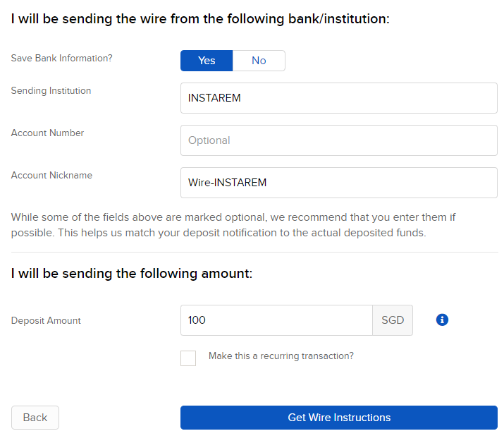The width and height of the screenshot is (504, 443).
Task: Go back using the Back button
Action: [x=35, y=418]
